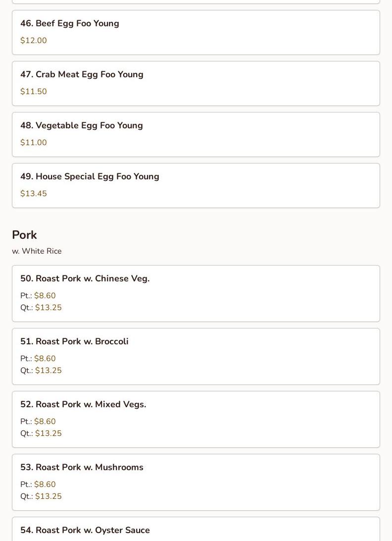Screen dimensions: 392x541
Task: Click the $12.00 Beef Egg Foo Young price
Action: (34, 41)
